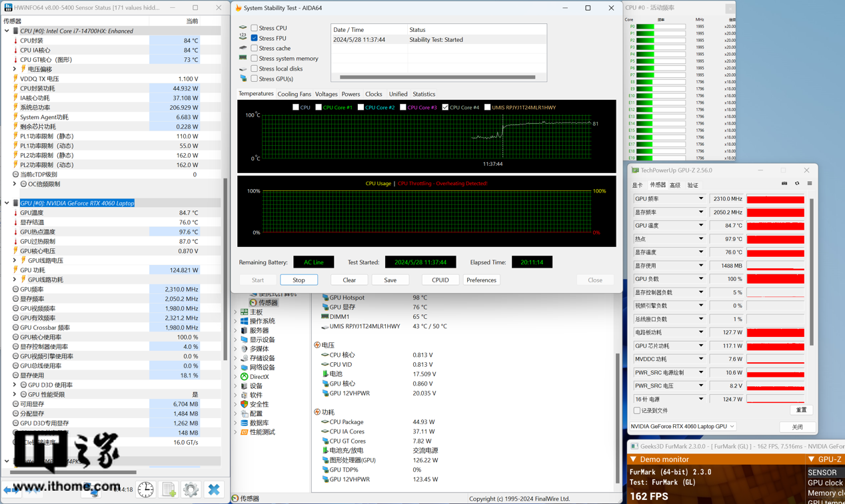
Task: Click the HWiNFO clock timer icon
Action: tap(145, 489)
